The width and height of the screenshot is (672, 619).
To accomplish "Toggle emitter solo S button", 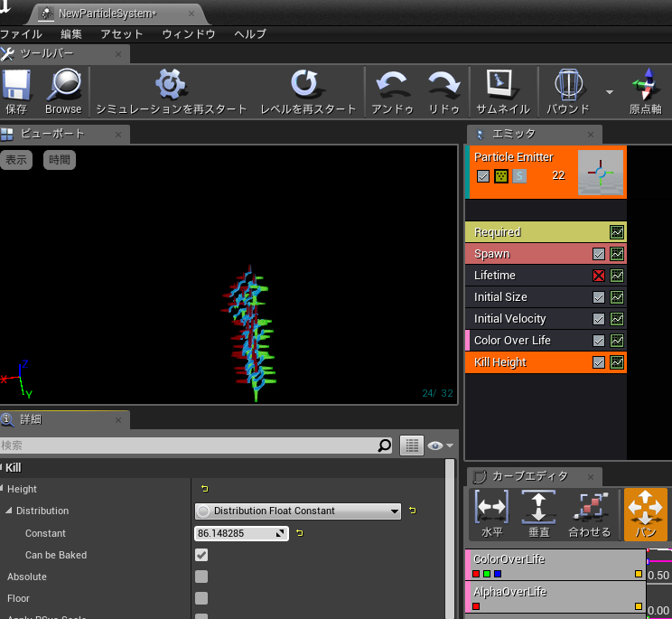I will click(519, 175).
